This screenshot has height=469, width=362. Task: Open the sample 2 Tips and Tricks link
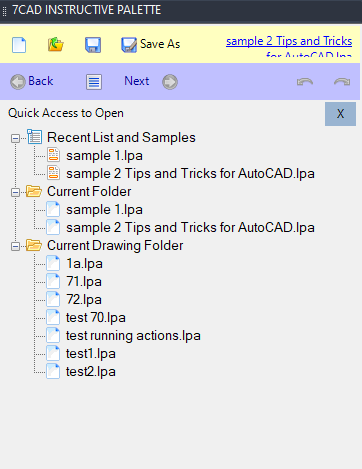(x=289, y=41)
